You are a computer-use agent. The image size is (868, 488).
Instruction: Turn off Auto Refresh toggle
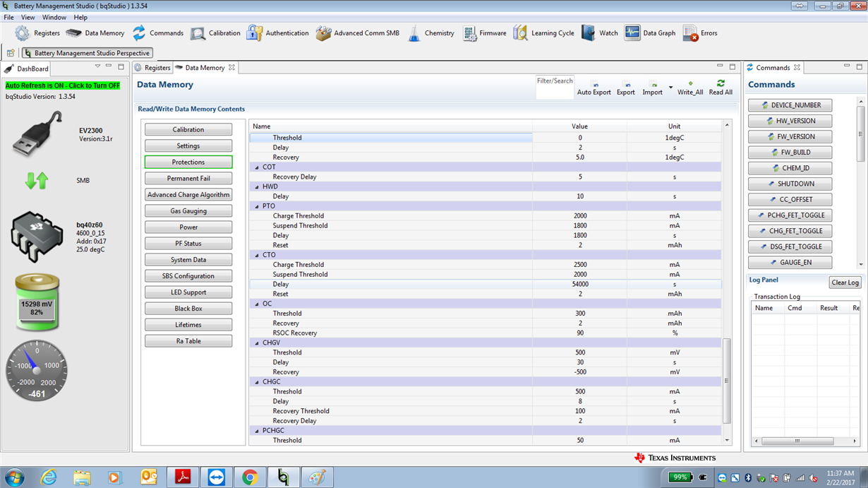(x=63, y=85)
